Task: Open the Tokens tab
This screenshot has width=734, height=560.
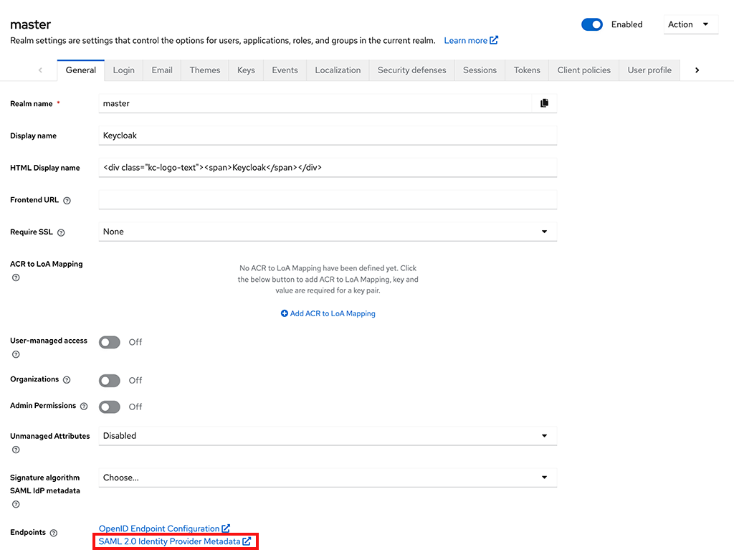Action: pos(526,70)
